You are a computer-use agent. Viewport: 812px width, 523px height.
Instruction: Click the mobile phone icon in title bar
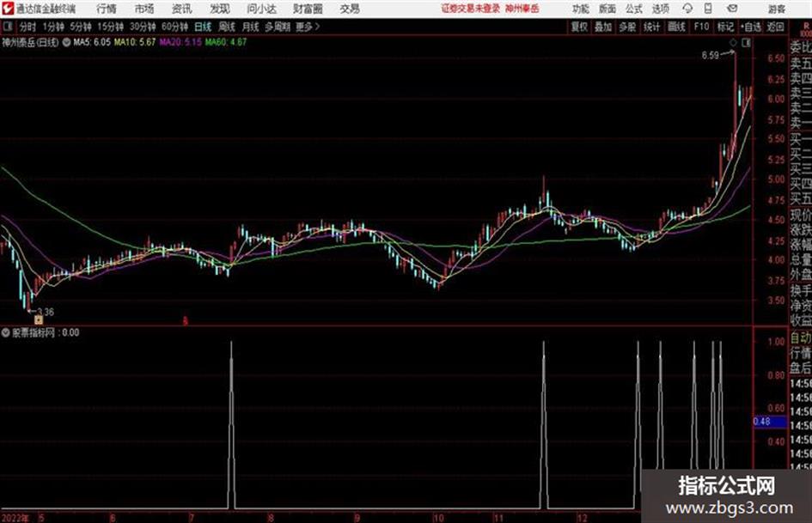[708, 9]
